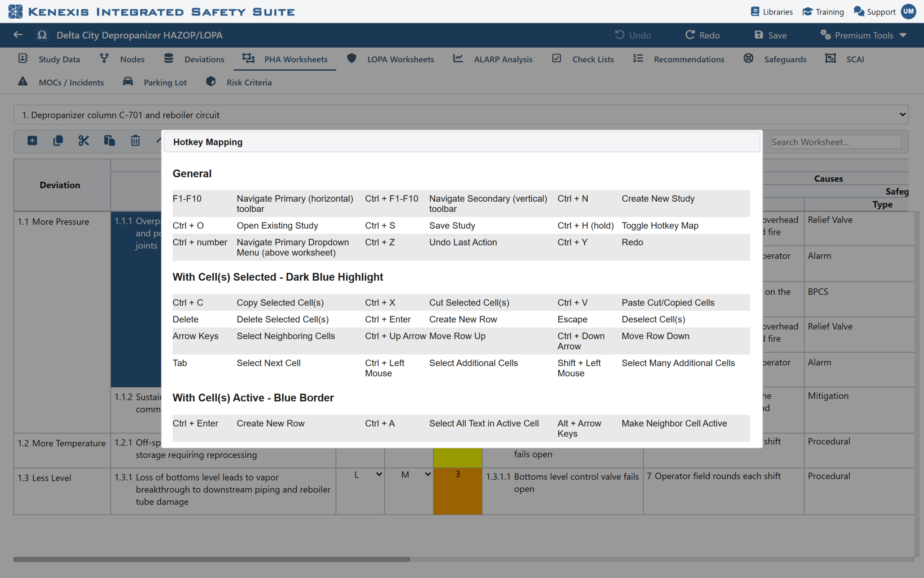Open the Recommendations tab

[679, 59]
